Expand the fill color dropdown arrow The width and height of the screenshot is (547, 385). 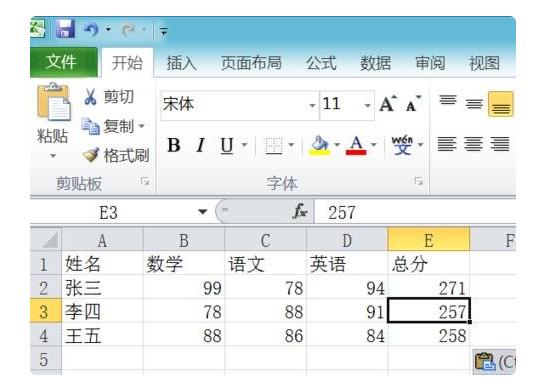(x=337, y=144)
